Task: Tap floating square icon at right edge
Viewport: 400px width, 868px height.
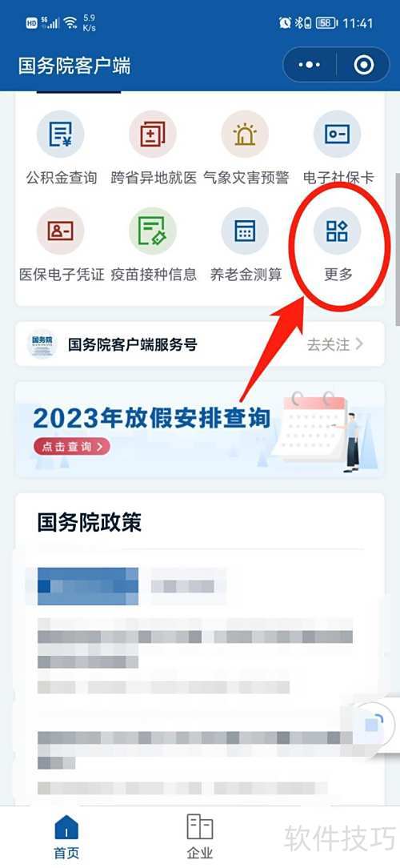Action: click(x=376, y=724)
